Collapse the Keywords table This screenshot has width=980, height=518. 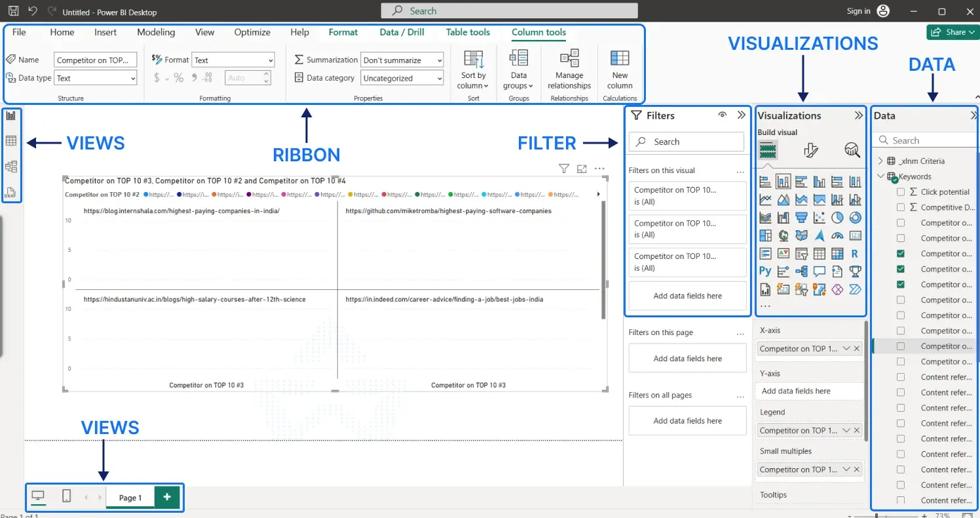point(880,176)
